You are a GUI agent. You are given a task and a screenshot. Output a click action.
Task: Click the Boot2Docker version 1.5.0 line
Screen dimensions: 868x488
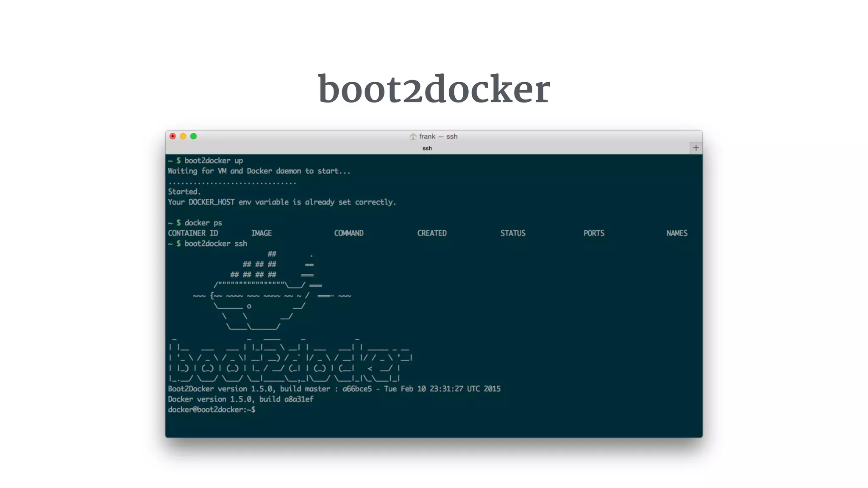coord(334,389)
